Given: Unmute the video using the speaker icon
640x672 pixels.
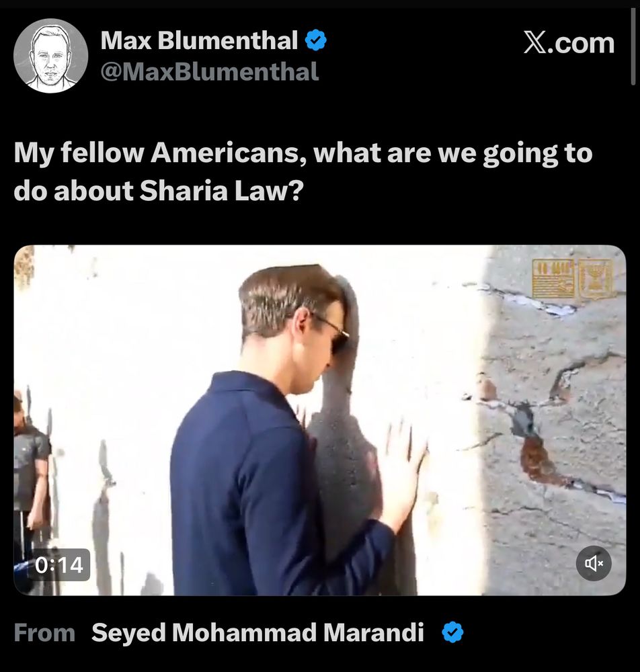Looking at the screenshot, I should coord(594,563).
